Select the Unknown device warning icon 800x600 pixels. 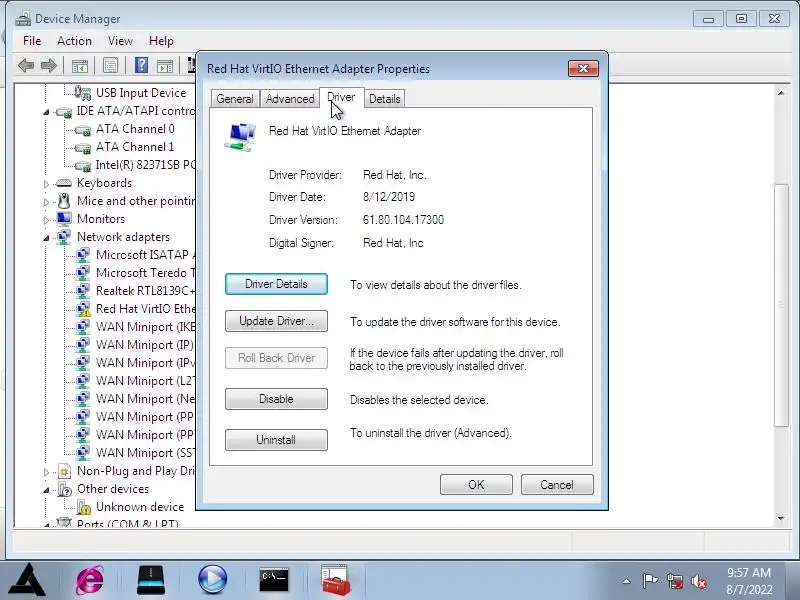point(83,507)
